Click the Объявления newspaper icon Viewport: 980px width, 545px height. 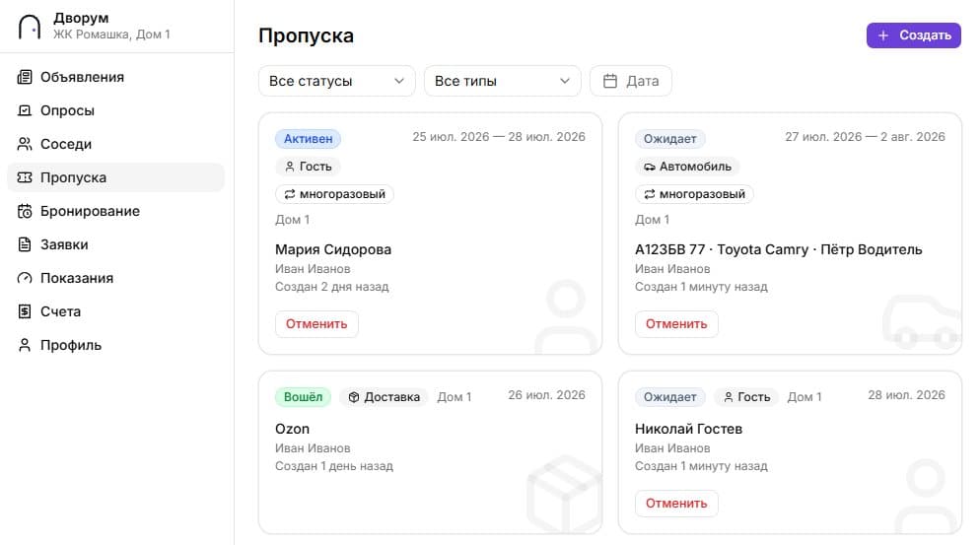tap(25, 77)
